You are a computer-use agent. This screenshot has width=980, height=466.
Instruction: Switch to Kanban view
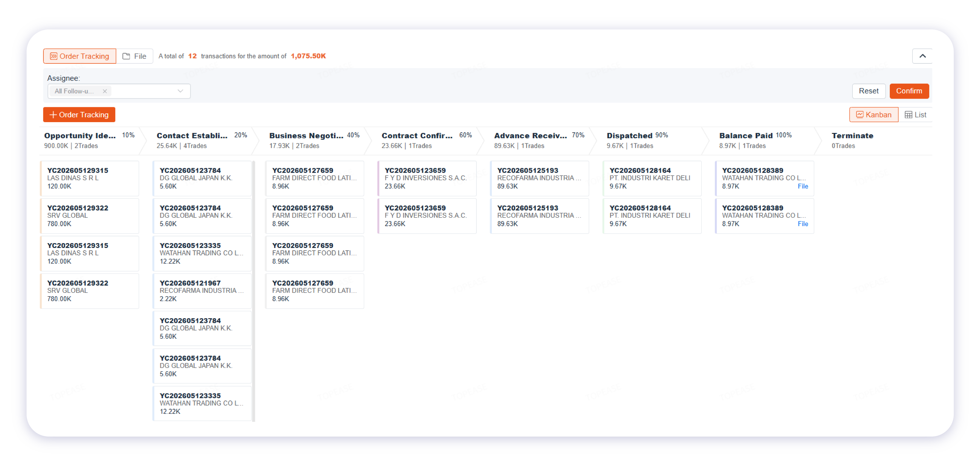tap(873, 114)
